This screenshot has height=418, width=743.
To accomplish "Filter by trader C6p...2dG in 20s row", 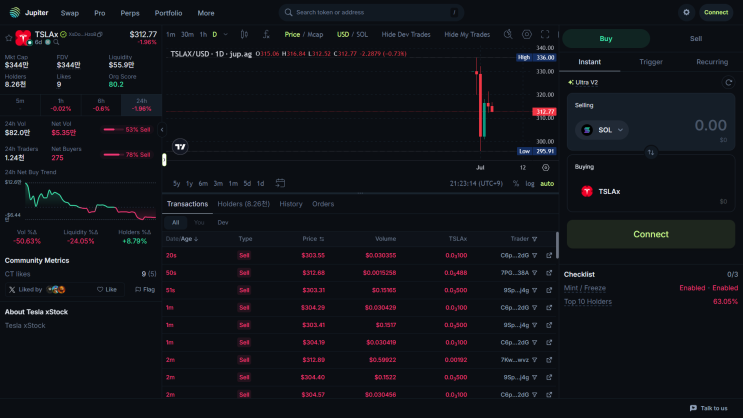I will [535, 255].
